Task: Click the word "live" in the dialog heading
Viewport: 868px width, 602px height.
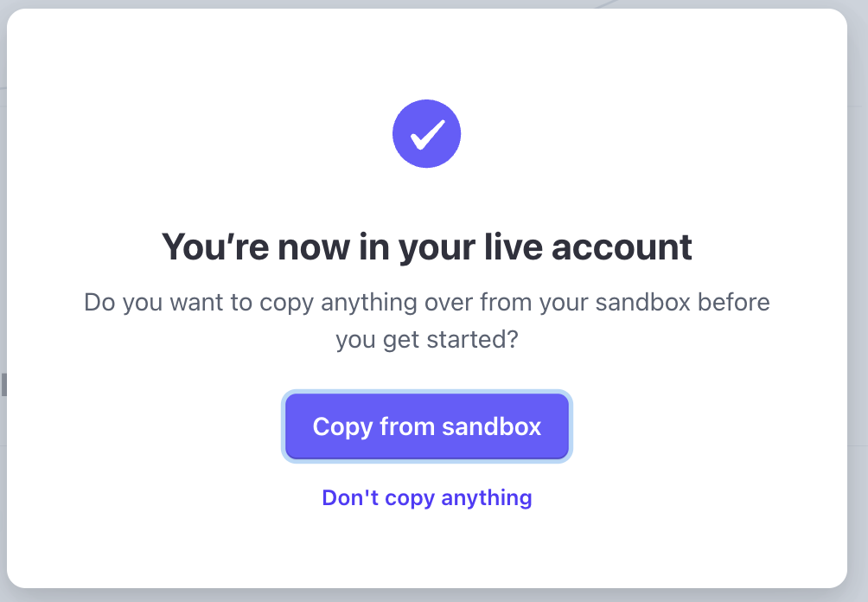Action: point(503,247)
